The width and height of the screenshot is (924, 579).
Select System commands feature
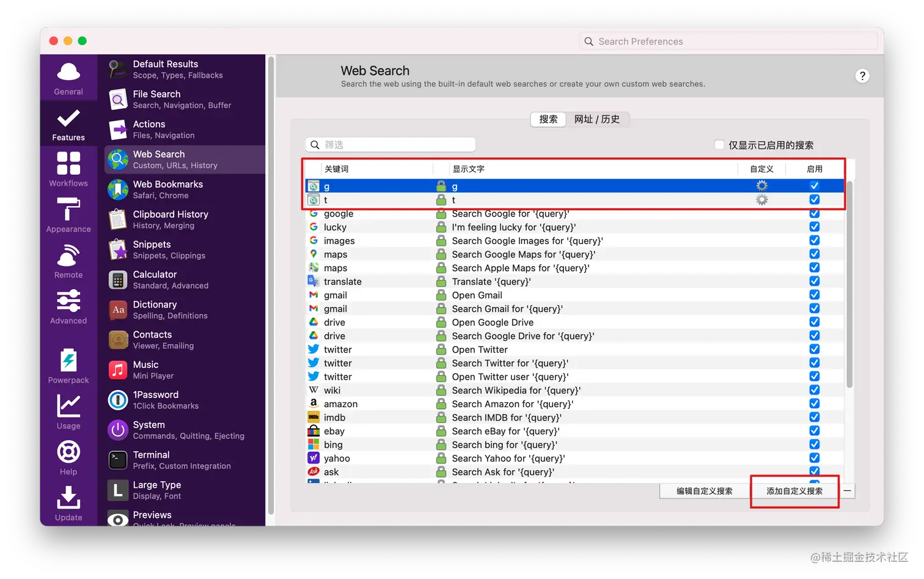(x=185, y=430)
